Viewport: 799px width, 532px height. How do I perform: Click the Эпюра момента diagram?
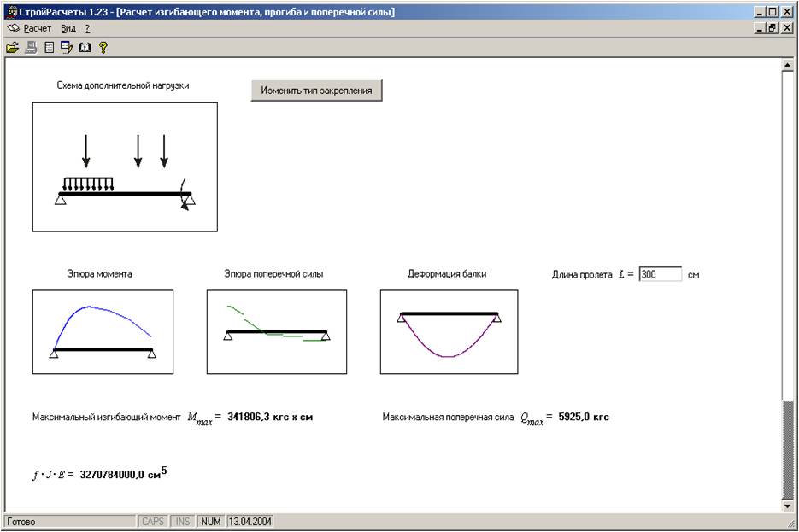click(x=103, y=332)
